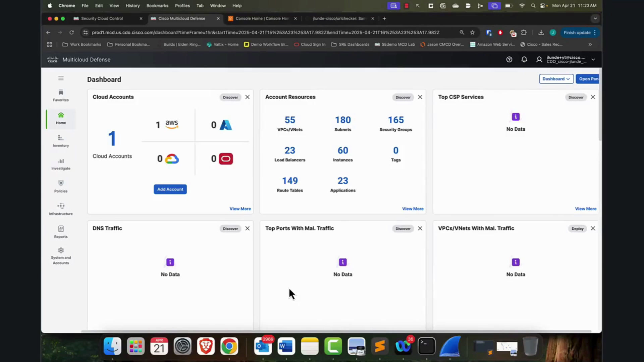Switch to Console Home tab
The image size is (644, 362).
click(262, 18)
